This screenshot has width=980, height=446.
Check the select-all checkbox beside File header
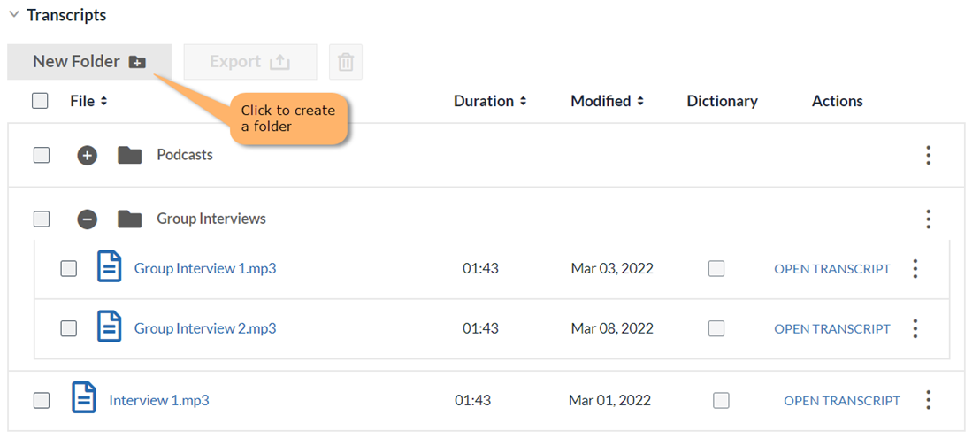(40, 101)
